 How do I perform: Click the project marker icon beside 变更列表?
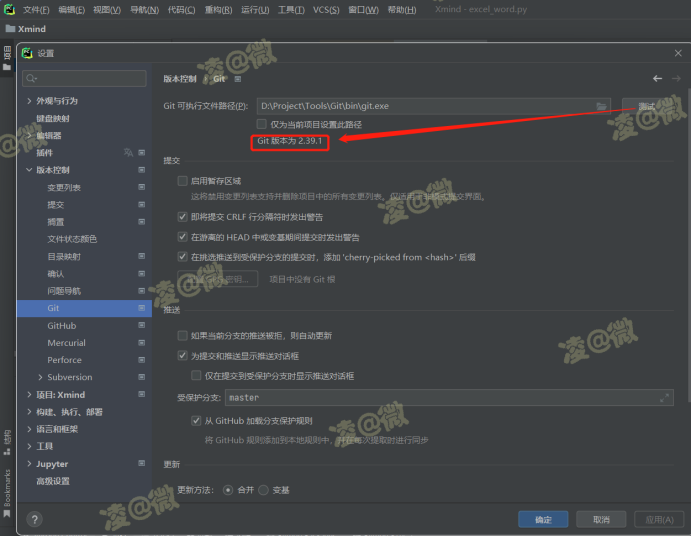tap(142, 187)
